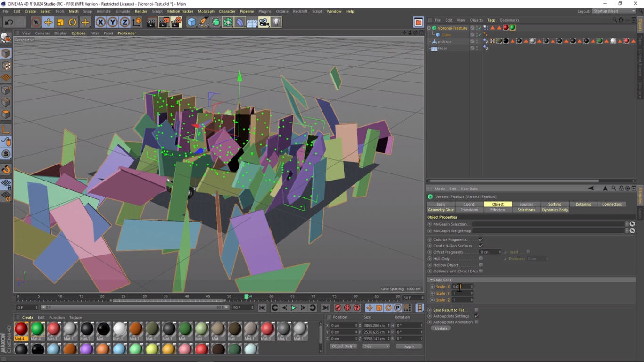
Task: Toggle the Z-axis lock icon
Action: coord(124,22)
